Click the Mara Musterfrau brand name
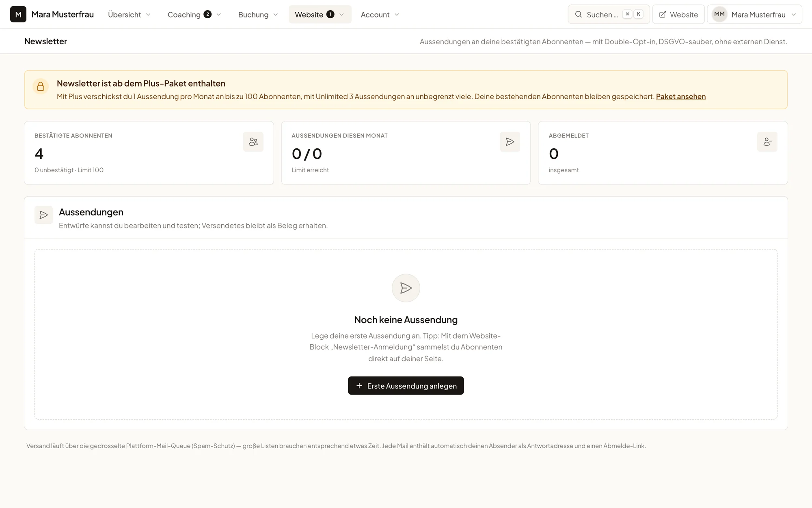The image size is (812, 508). [x=63, y=14]
